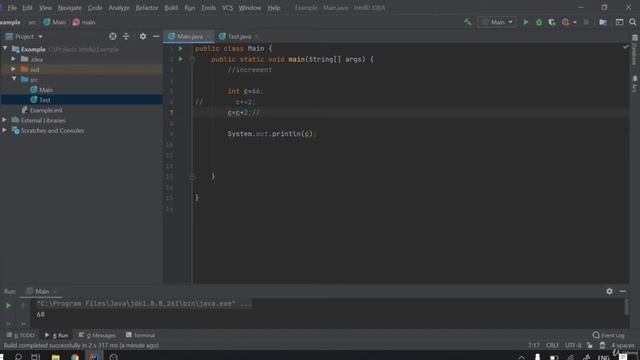Rerun Main in the Run panel
Image resolution: width=640 pixels, height=360 pixels.
pos(8,305)
